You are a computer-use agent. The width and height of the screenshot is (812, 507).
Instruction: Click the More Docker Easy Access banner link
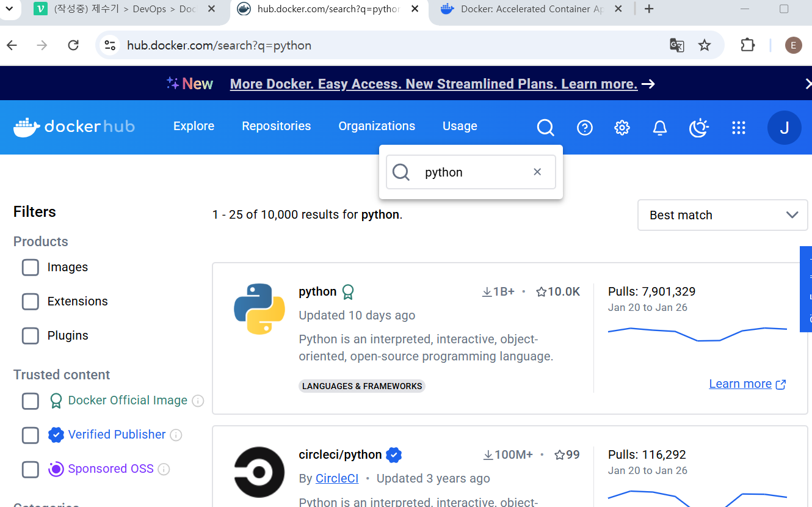pos(433,84)
